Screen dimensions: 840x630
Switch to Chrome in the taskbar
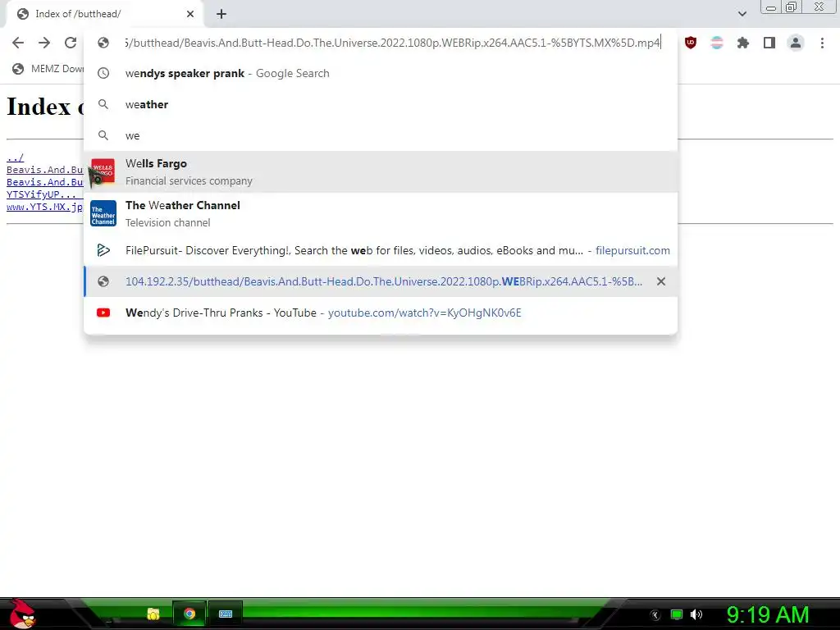pyautogui.click(x=189, y=614)
